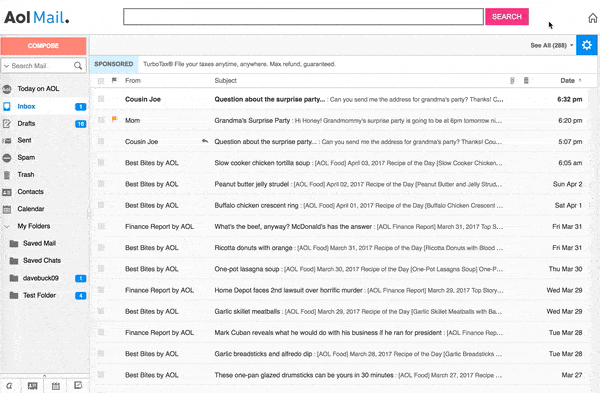Expand bottom toolbar with up chevron
Screen dimensions: 600x393
click(x=44, y=376)
